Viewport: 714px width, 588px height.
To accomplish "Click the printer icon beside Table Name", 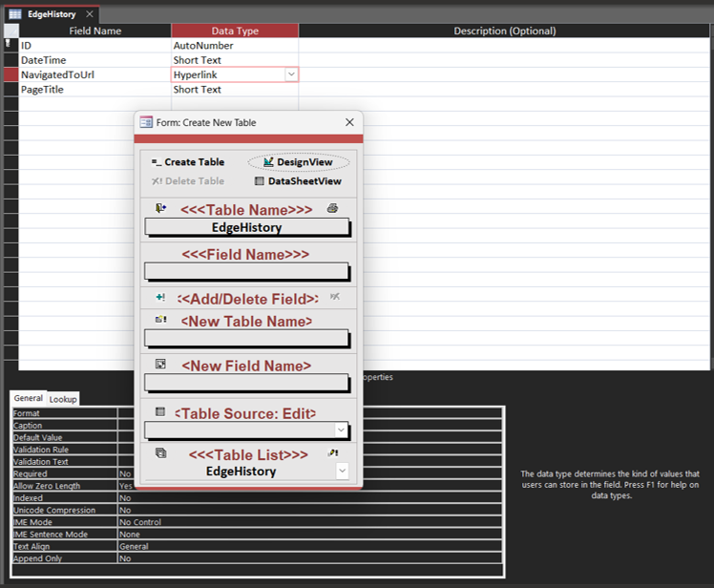I will (x=332, y=209).
